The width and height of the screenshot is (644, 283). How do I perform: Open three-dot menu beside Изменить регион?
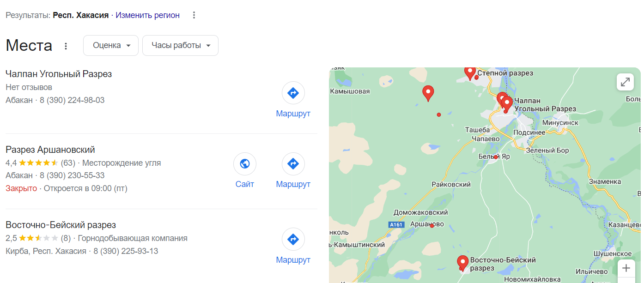pos(194,15)
